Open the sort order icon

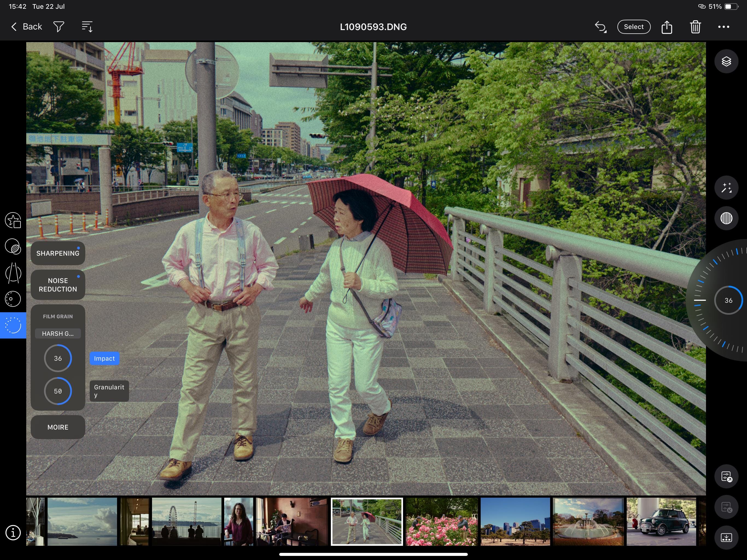[87, 27]
